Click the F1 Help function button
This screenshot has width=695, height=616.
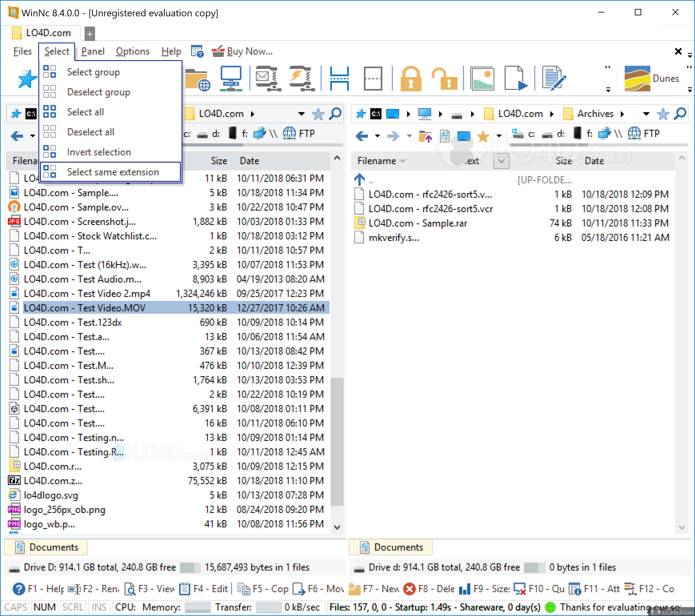click(x=38, y=589)
